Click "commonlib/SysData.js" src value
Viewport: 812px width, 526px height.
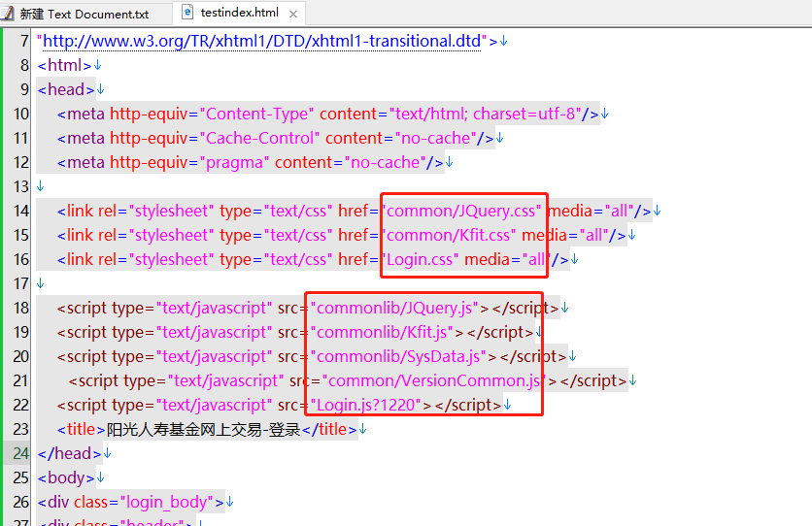tap(398, 357)
